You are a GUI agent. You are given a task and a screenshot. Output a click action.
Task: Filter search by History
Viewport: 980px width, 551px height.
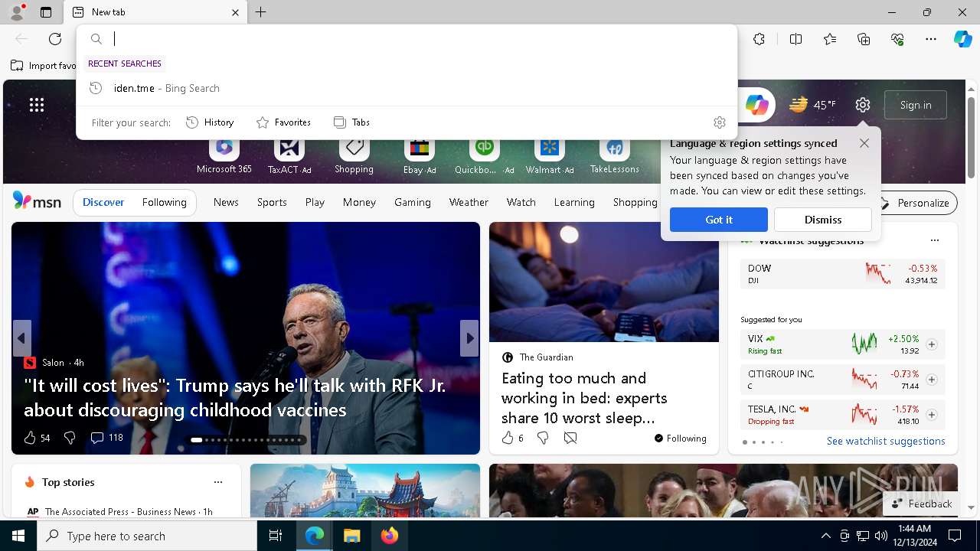pyautogui.click(x=210, y=122)
